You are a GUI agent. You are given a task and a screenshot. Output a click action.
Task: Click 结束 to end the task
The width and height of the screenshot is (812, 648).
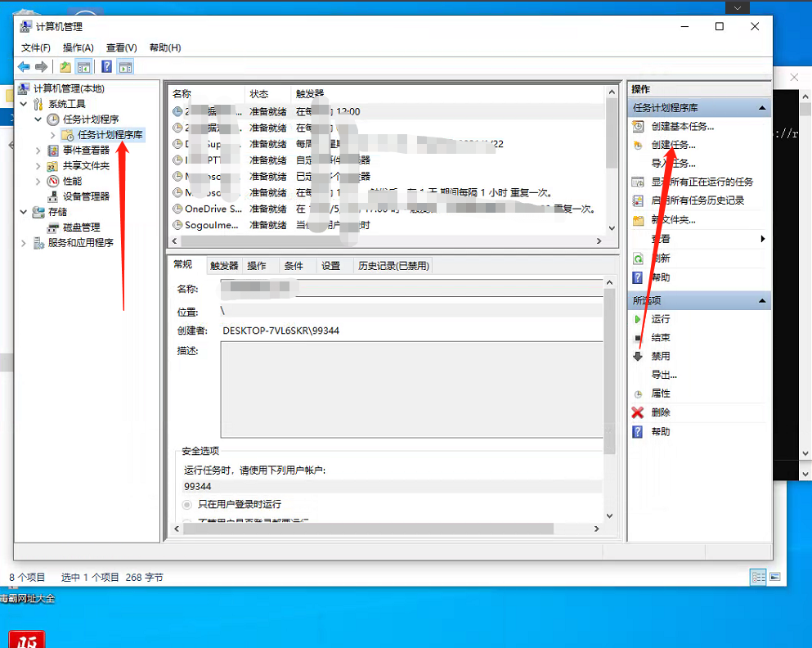[660, 338]
